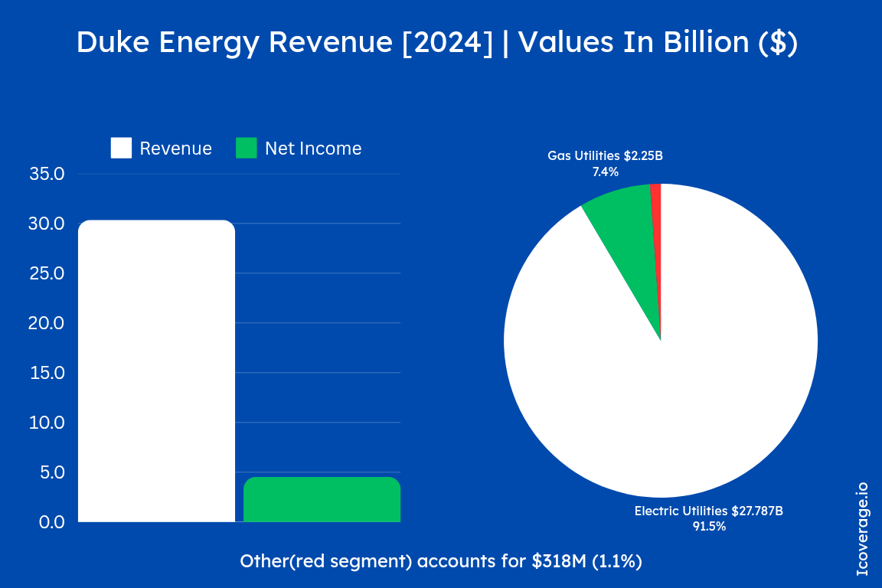
Task: Click the 0.0 axis value
Action: 52,522
